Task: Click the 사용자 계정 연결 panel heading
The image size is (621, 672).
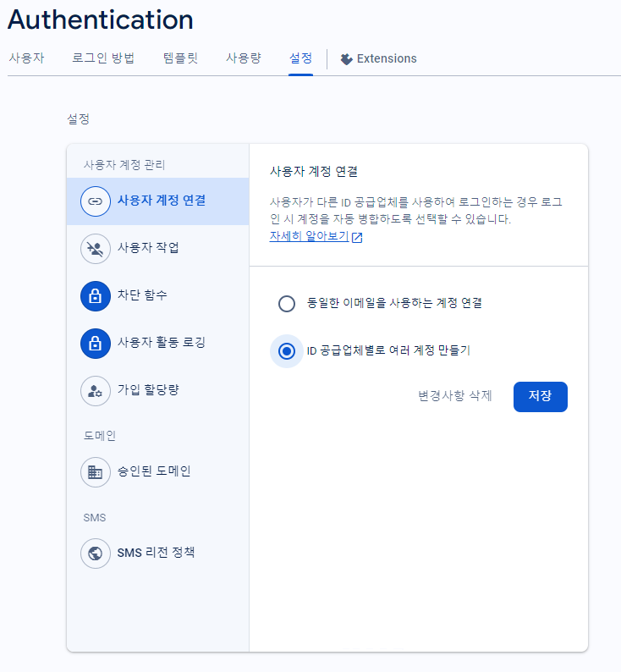Action: [314, 172]
